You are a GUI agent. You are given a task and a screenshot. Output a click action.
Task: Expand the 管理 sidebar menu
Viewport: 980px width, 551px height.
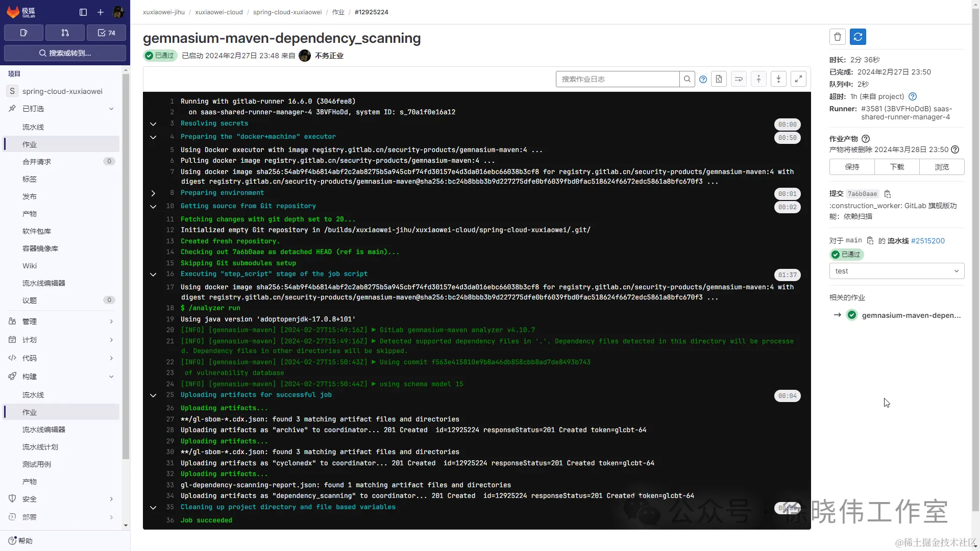61,321
